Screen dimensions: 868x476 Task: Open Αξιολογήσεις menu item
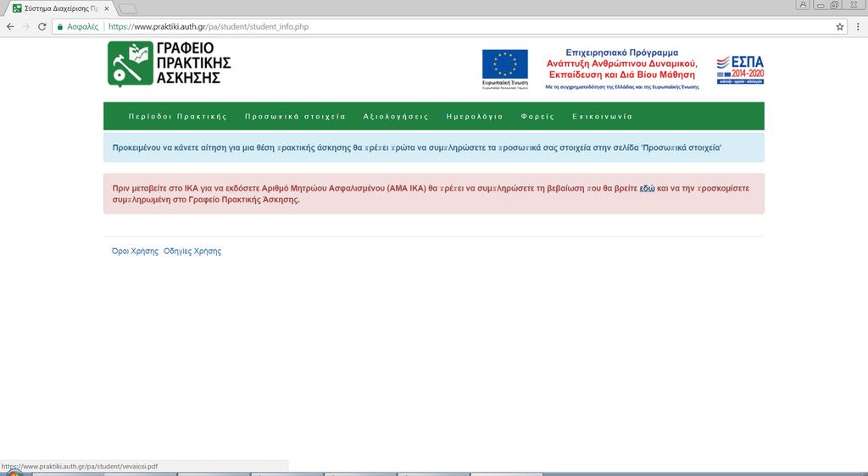396,117
